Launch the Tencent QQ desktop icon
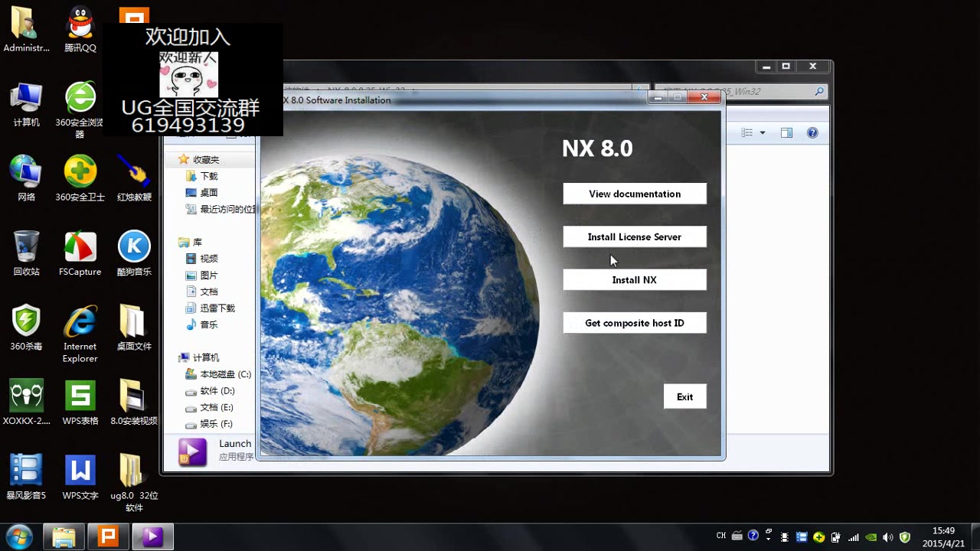Image resolution: width=980 pixels, height=551 pixels. coord(80,30)
